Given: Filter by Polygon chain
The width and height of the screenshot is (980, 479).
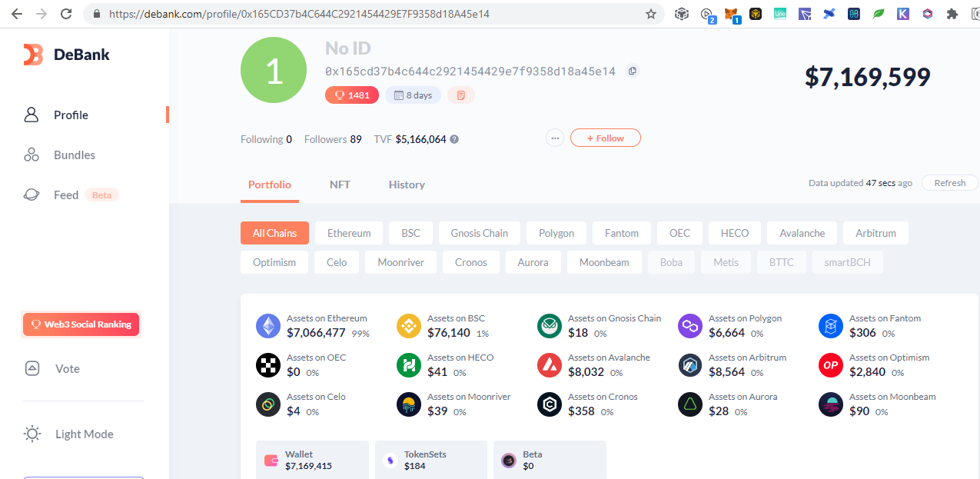Looking at the screenshot, I should [x=556, y=233].
